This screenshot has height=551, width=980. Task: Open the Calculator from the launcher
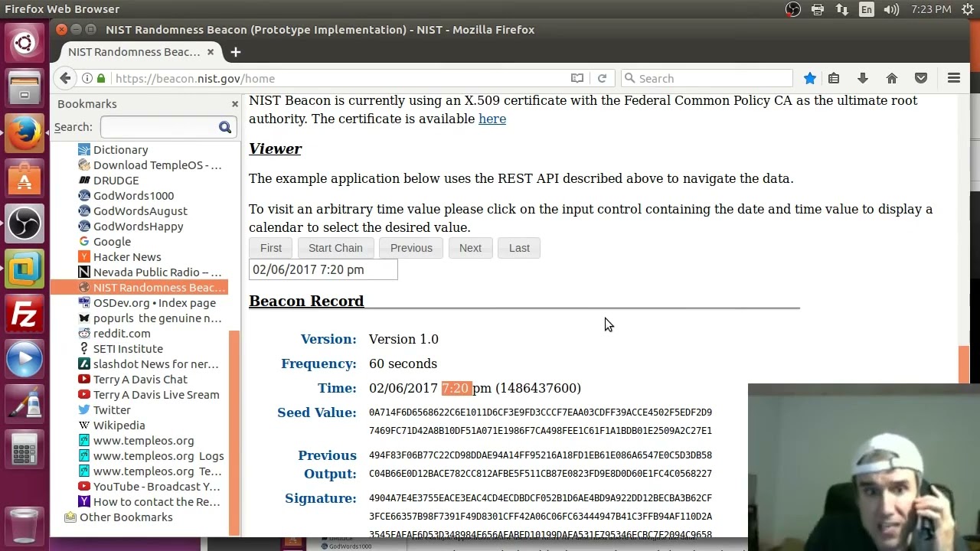[24, 449]
